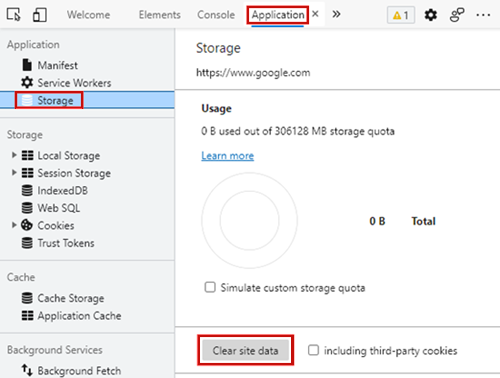Check including third-party cookies

[x=313, y=350]
